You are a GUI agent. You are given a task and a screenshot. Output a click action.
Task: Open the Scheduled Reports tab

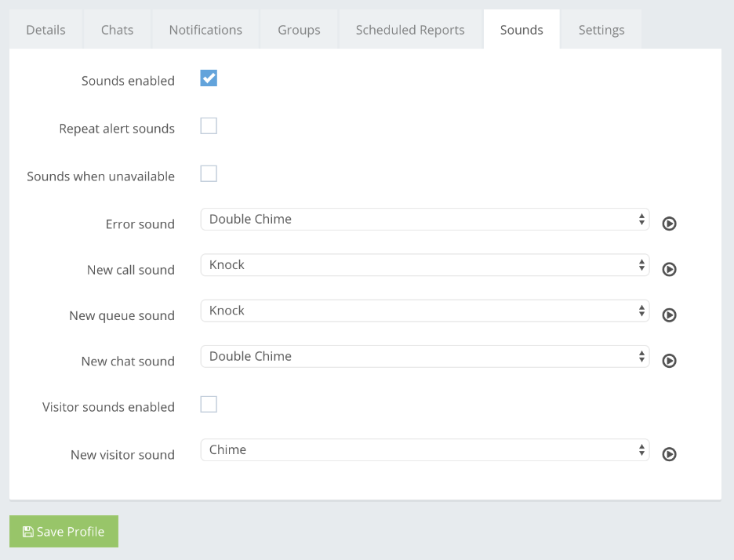[410, 30]
